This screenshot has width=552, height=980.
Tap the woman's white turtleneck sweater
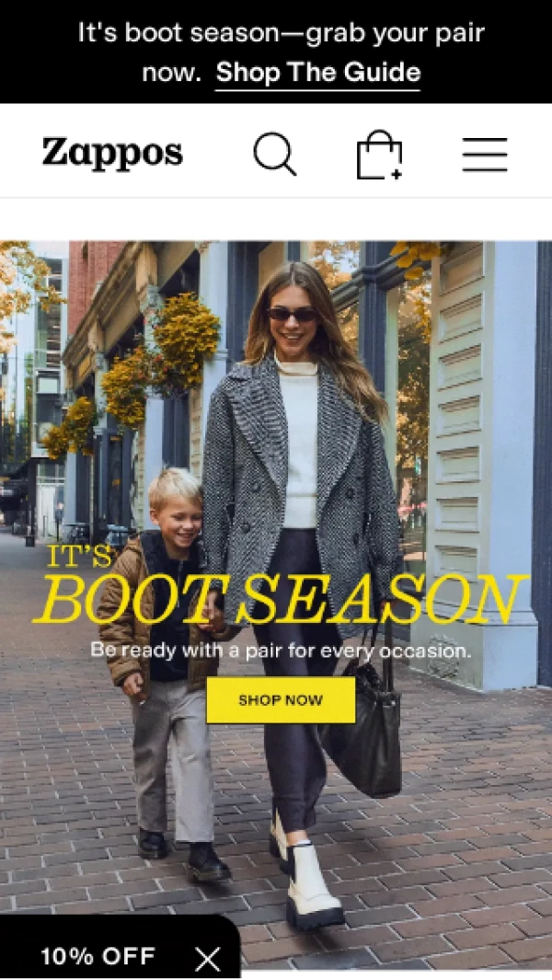[298, 444]
